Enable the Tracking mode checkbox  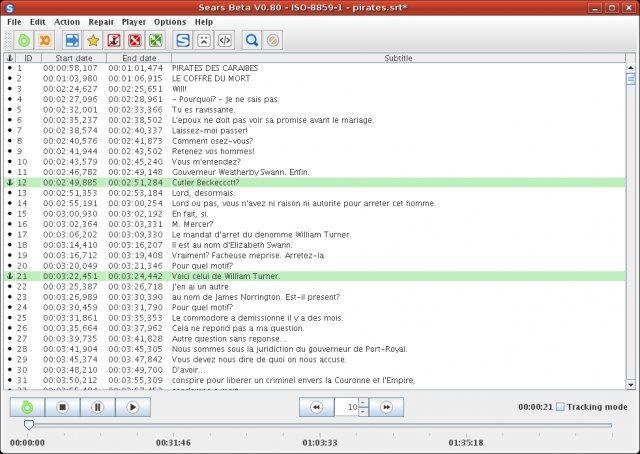tap(560, 407)
